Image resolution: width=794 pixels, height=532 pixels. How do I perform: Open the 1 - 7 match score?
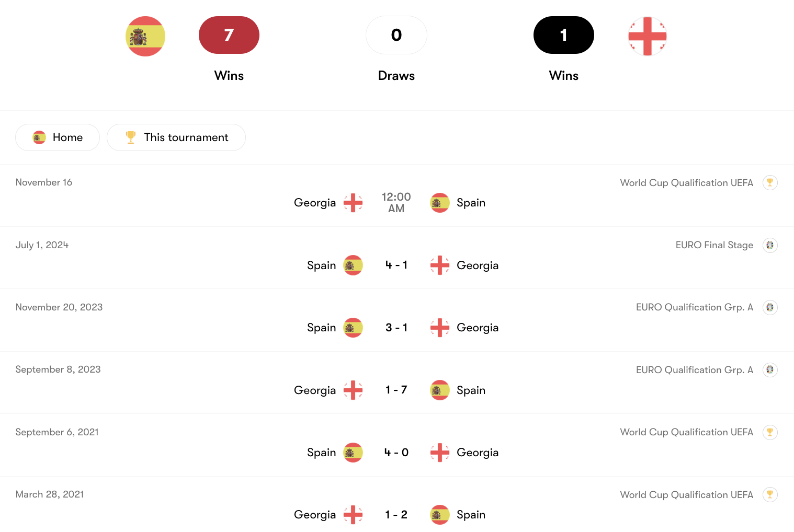pos(396,390)
